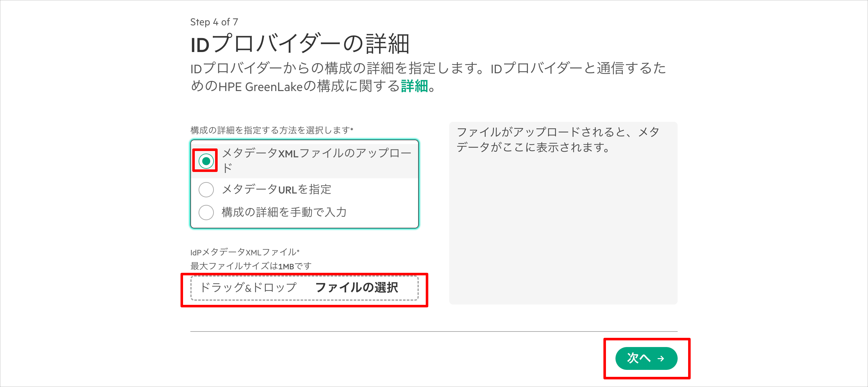Click the メタデータXMLファイルのアップロード label text

point(317,161)
